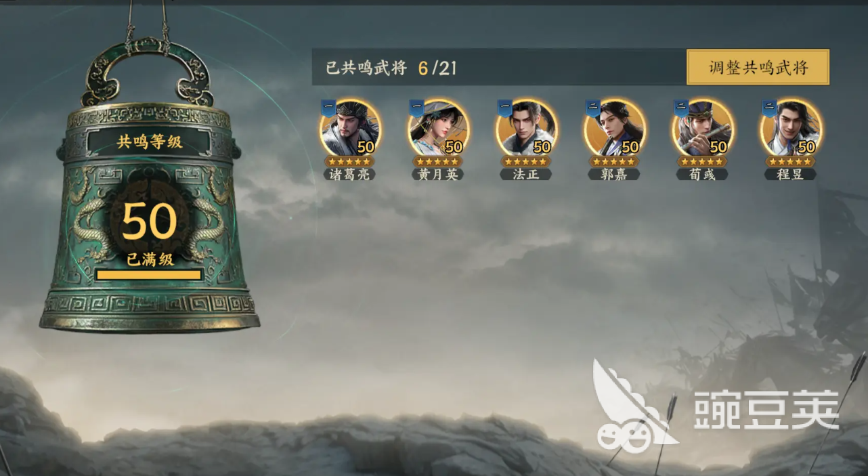868x476 pixels.
Task: Click the five-star rating under 黄月英
Action: [438, 162]
